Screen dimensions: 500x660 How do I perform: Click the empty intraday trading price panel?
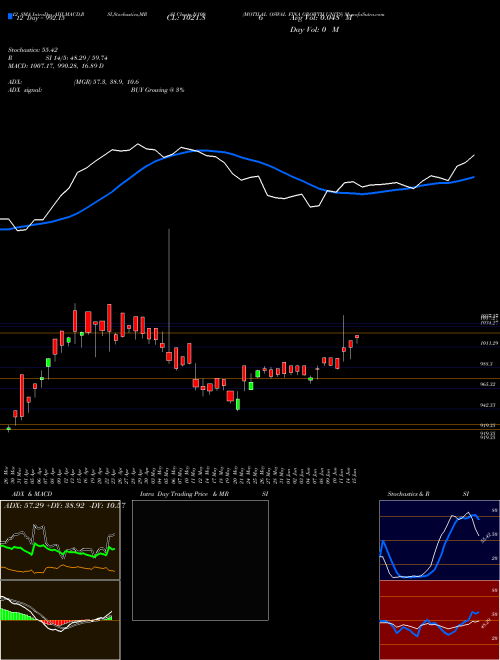coord(200,560)
